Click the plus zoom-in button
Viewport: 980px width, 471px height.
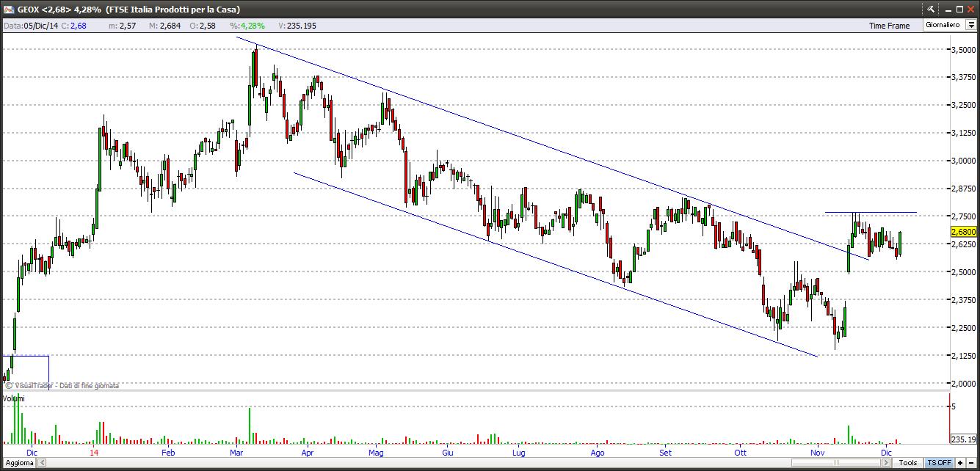(x=960, y=463)
